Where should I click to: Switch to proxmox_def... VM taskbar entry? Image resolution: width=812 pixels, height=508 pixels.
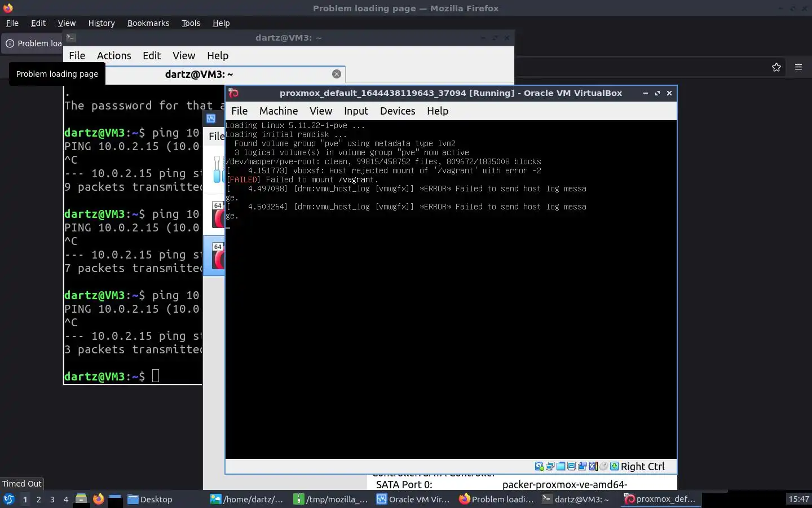click(661, 499)
